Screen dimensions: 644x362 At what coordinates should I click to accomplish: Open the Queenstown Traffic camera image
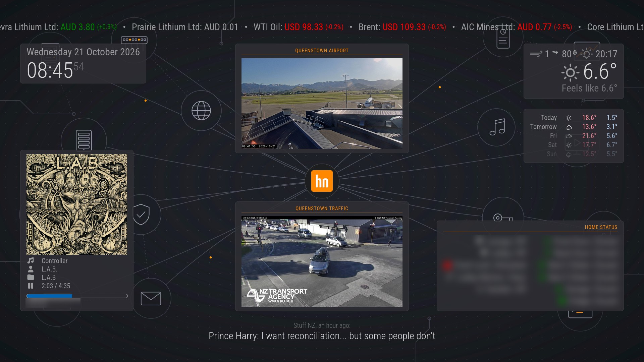[322, 261]
